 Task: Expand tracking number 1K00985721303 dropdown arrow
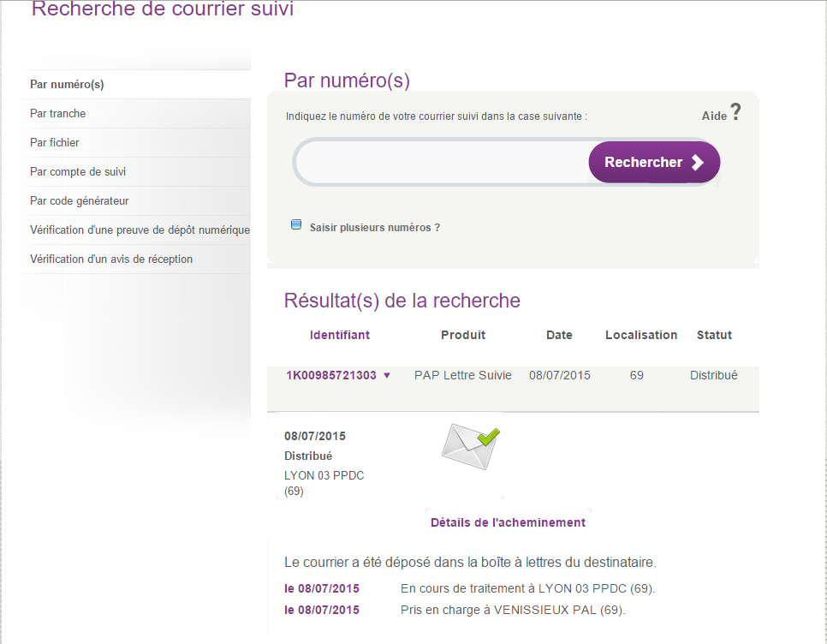click(x=387, y=376)
